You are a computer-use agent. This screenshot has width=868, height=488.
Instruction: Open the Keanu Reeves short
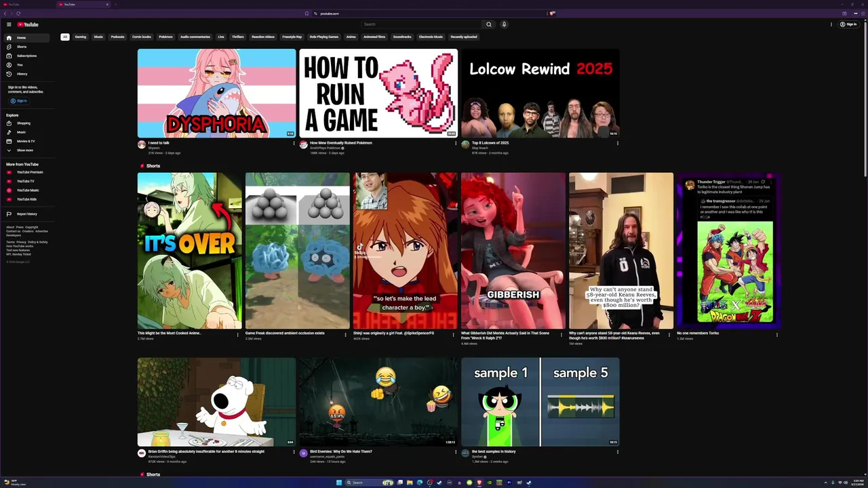pyautogui.click(x=621, y=251)
